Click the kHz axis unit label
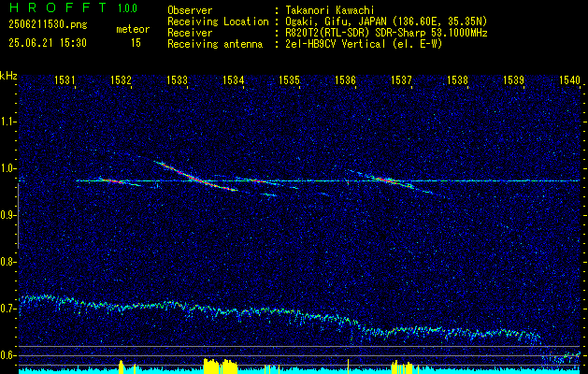The image size is (588, 374). point(8,76)
